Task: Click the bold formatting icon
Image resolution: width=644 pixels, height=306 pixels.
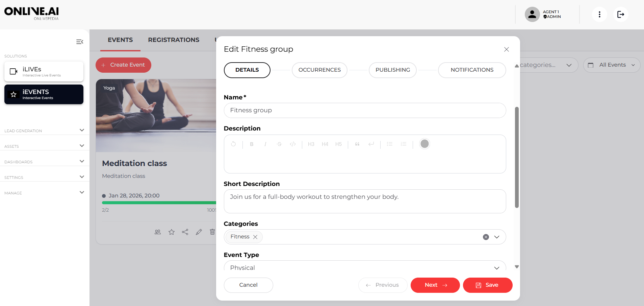Action: click(x=252, y=144)
